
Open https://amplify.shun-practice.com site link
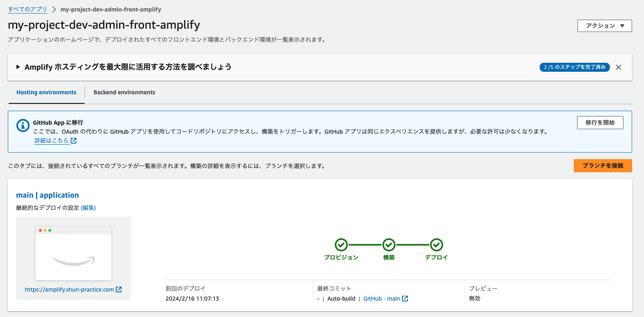69,290
